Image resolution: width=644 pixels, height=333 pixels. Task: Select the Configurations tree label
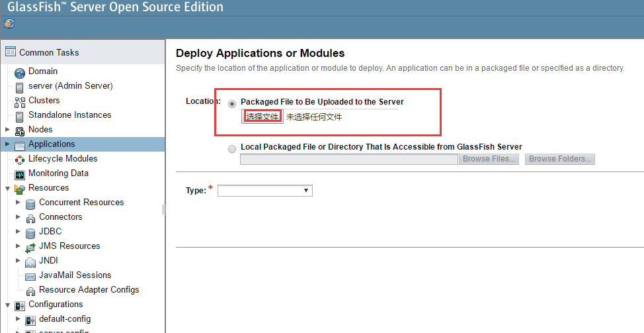click(56, 305)
